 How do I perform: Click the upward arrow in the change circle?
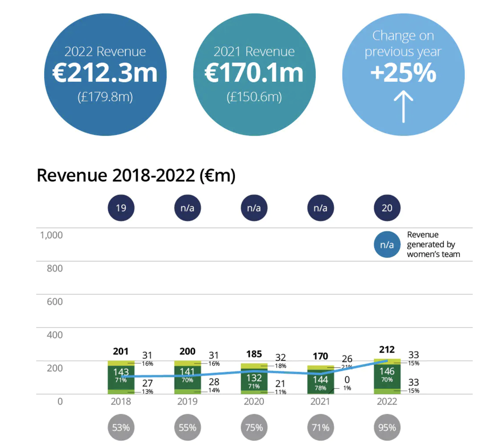tap(403, 106)
